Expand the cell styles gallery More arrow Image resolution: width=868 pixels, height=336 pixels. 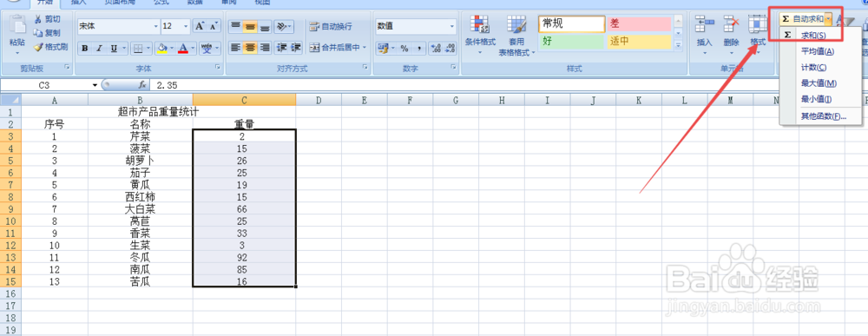pyautogui.click(x=679, y=44)
